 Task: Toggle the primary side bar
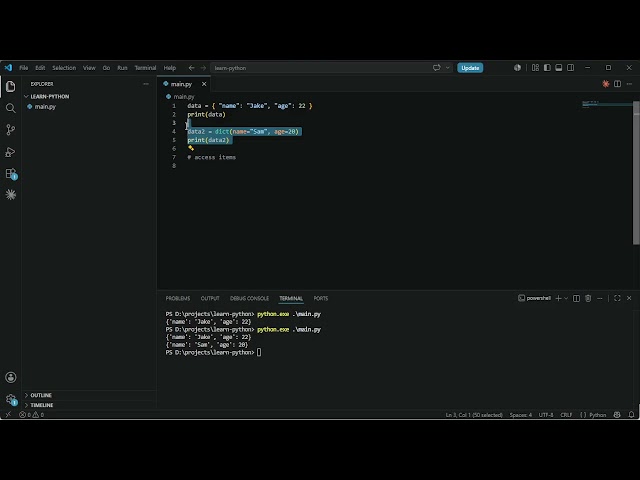547,68
